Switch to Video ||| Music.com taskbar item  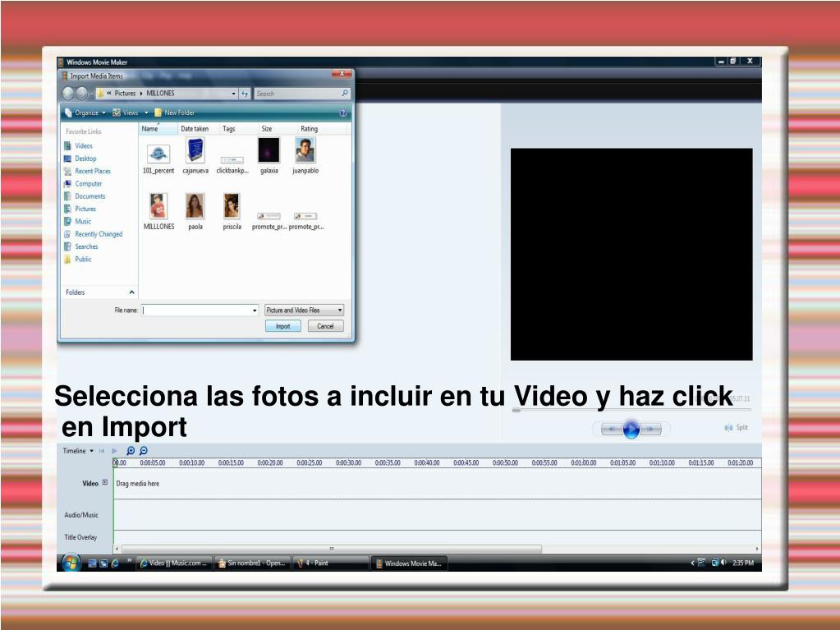174,563
